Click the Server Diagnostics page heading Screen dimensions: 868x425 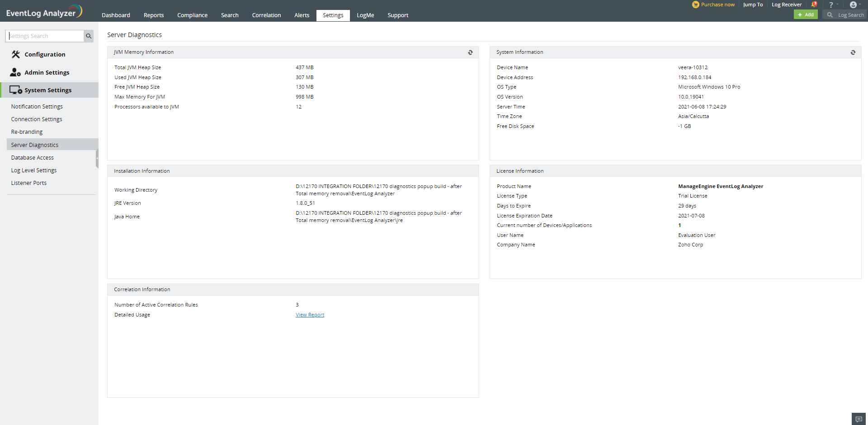point(134,35)
